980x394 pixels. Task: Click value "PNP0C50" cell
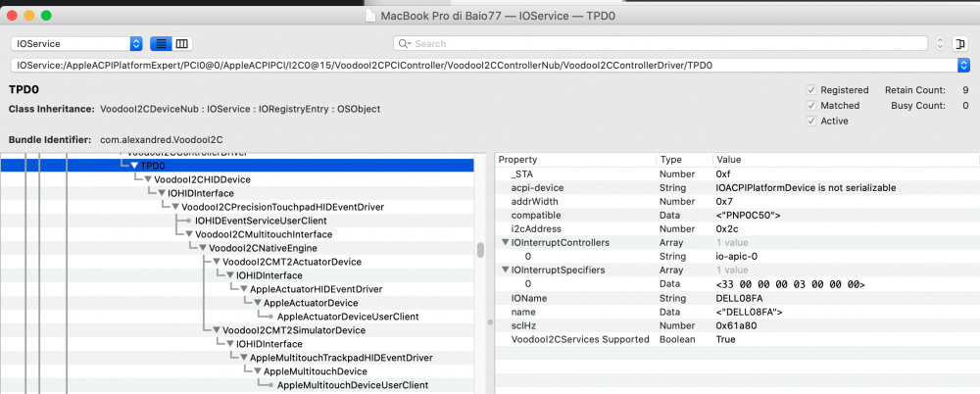(x=749, y=216)
